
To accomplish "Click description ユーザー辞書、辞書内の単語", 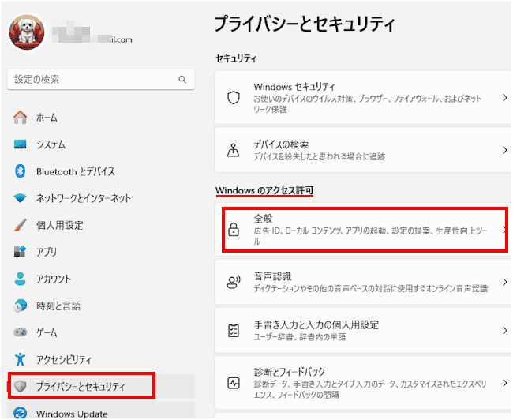I will (300, 337).
